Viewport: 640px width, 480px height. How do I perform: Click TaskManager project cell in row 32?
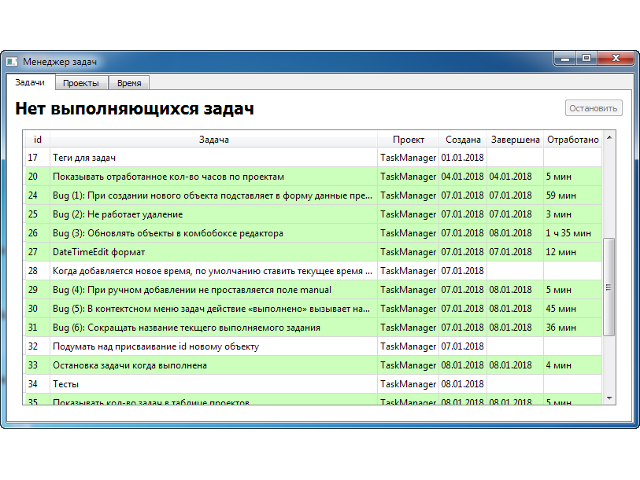point(408,346)
